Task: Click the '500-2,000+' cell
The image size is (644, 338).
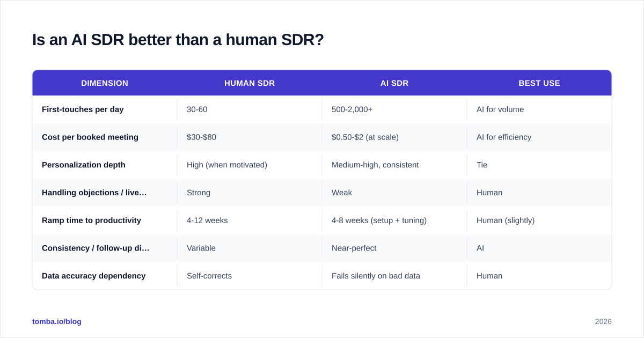Action: point(352,109)
